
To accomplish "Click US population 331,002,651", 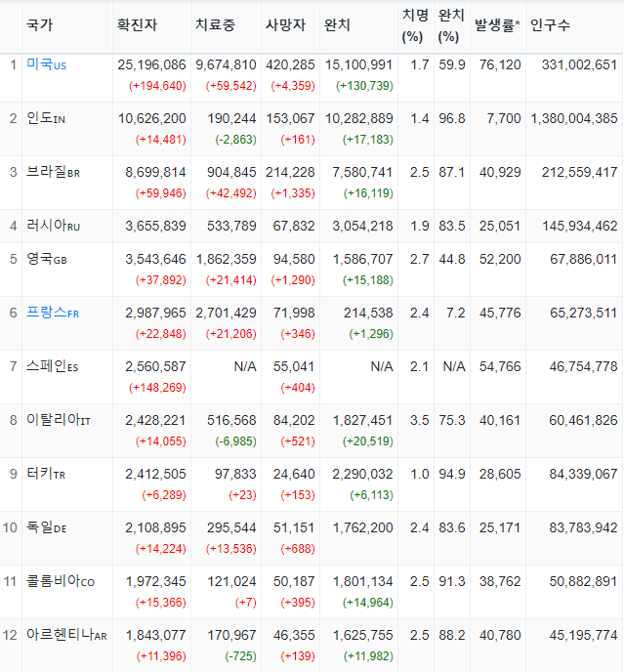I will [579, 64].
